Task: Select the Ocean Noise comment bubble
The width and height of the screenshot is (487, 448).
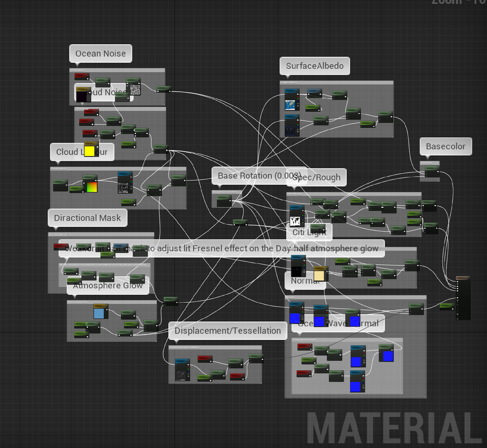Action: 100,53
